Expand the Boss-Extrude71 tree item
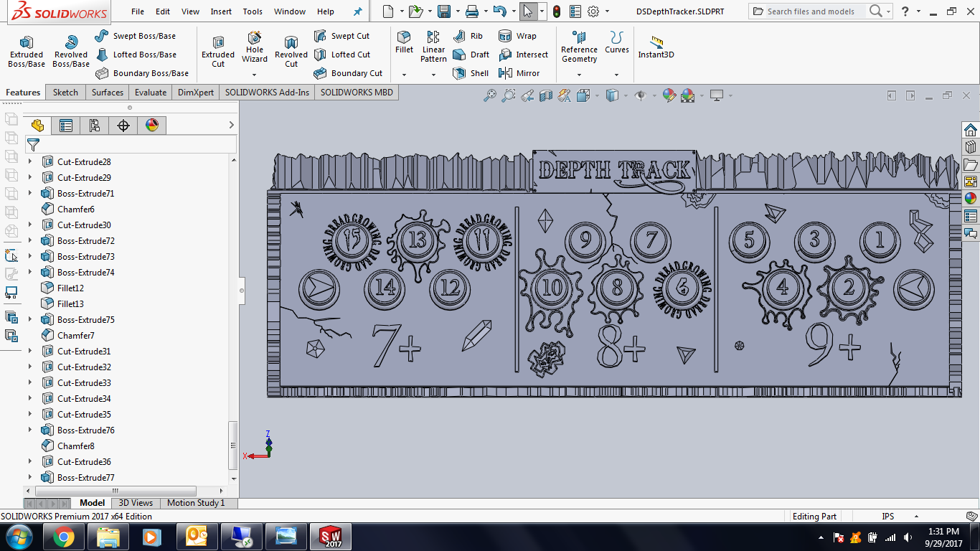 (30, 194)
